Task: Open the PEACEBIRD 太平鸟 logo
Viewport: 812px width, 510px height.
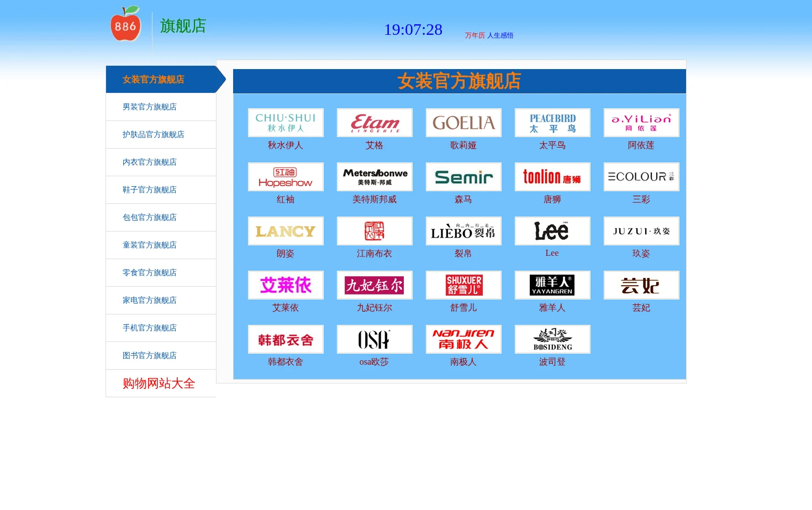Action: tap(552, 123)
